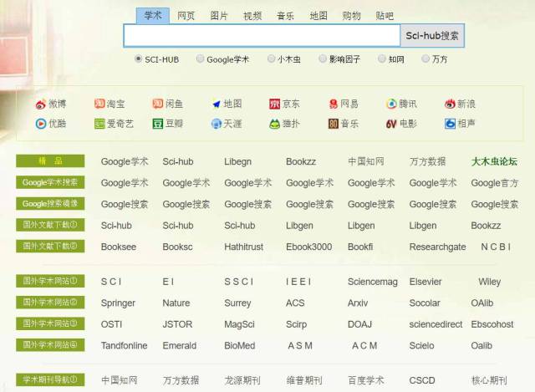The height and width of the screenshot is (392, 535).
Task: Open the Ebook3000 link
Action: pos(308,247)
